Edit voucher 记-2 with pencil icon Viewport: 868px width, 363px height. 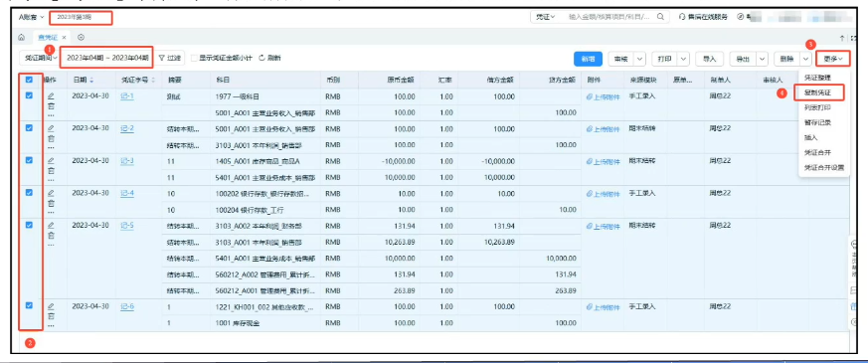[51, 128]
